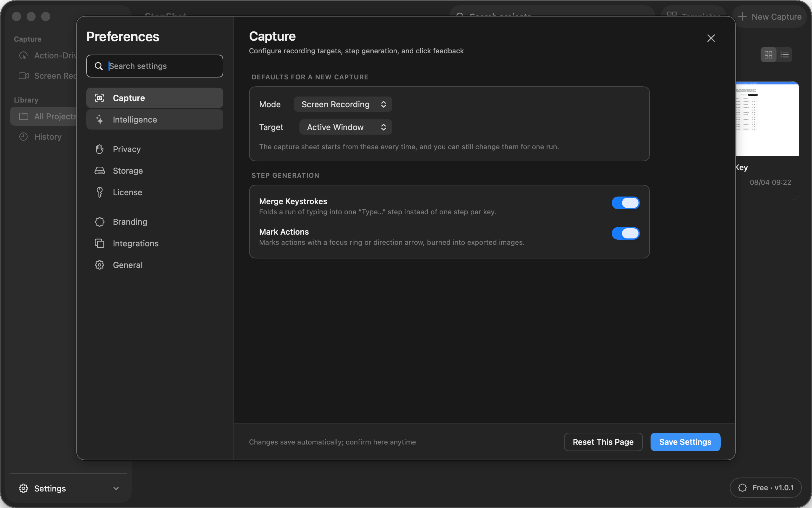This screenshot has height=508, width=812.
Task: Click the Branding badge icon
Action: point(100,222)
